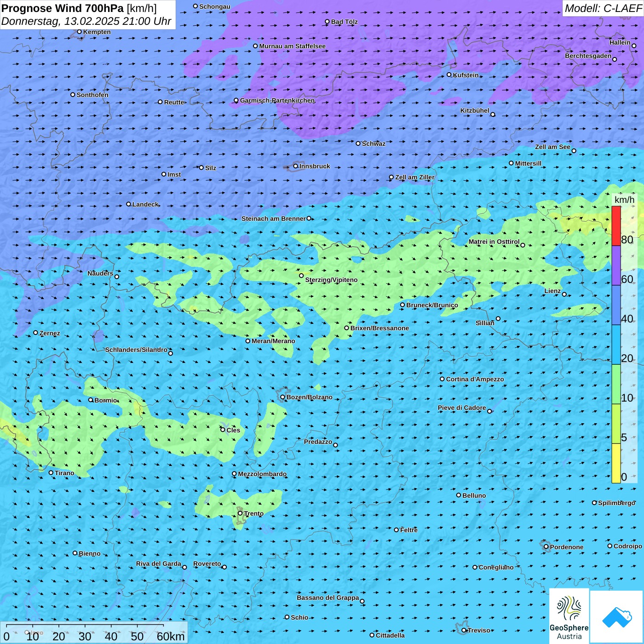Click the Kitzbühel city marker
This screenshot has width=644, height=644.
pyautogui.click(x=493, y=115)
